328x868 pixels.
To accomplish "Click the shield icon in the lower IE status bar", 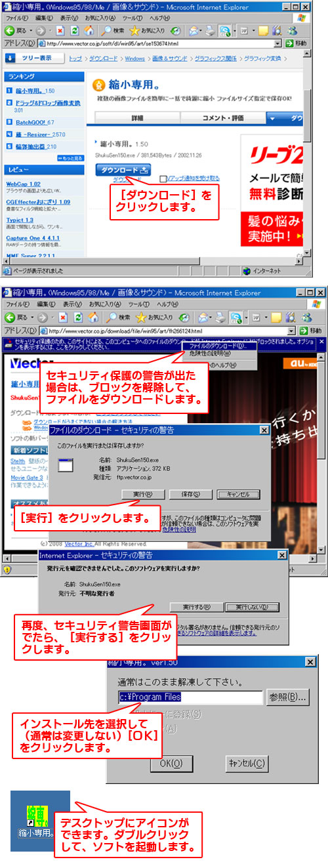I will [6, 569].
